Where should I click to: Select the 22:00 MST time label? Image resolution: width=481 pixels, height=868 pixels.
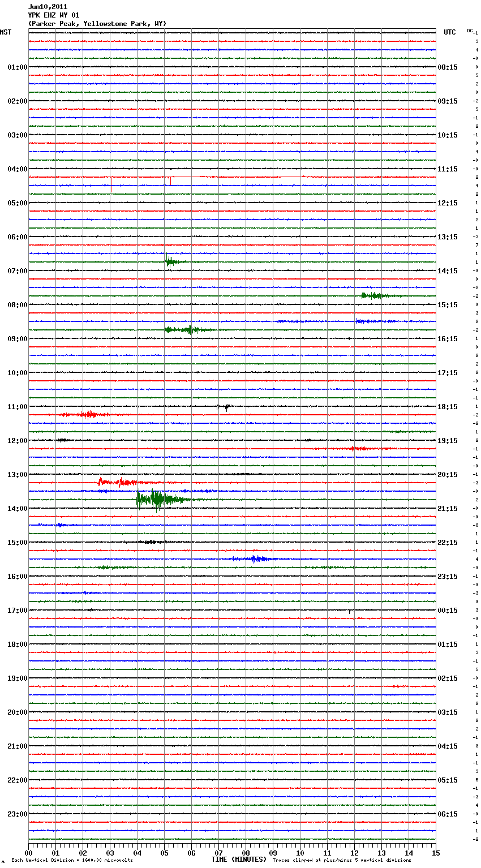pos(18,780)
